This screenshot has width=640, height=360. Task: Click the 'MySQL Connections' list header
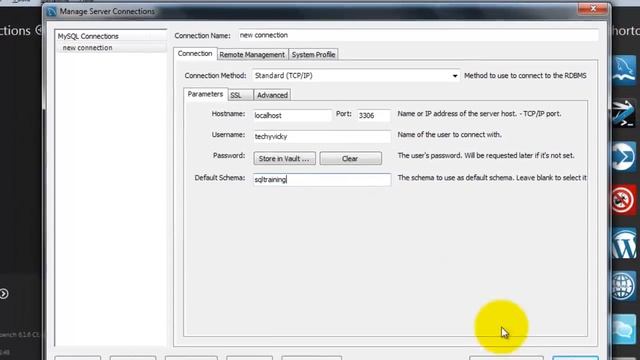tap(111, 36)
